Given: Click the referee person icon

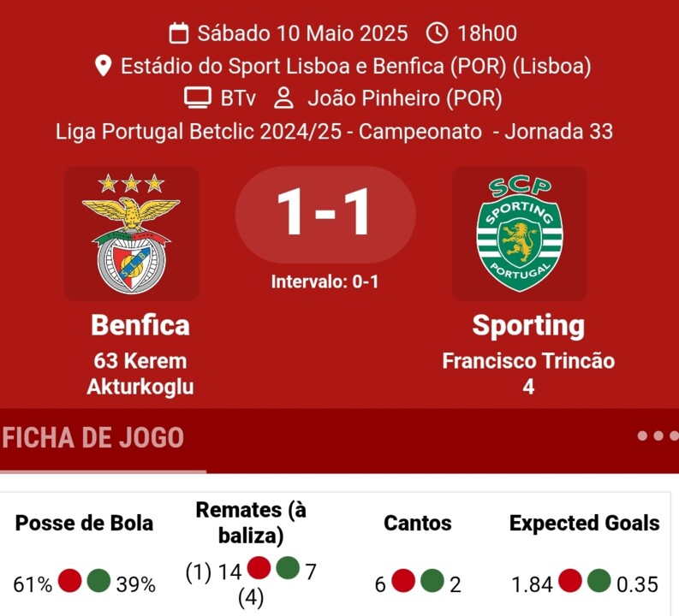Looking at the screenshot, I should tap(283, 98).
